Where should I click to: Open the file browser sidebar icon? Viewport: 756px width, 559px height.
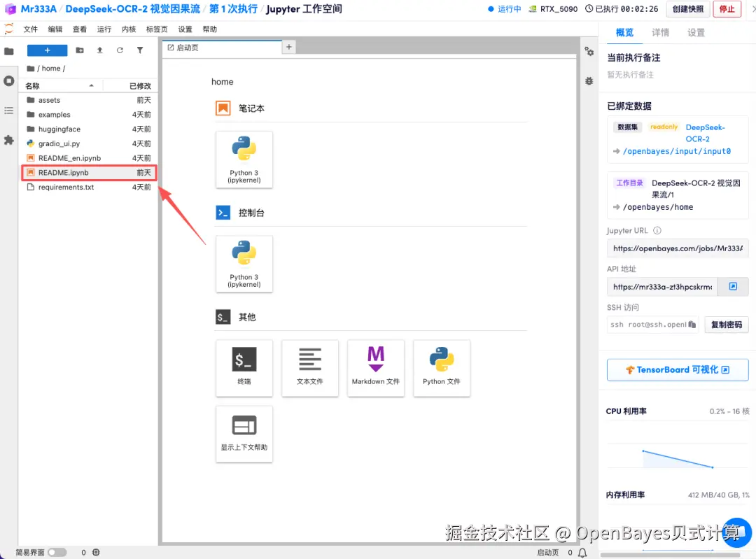click(8, 51)
